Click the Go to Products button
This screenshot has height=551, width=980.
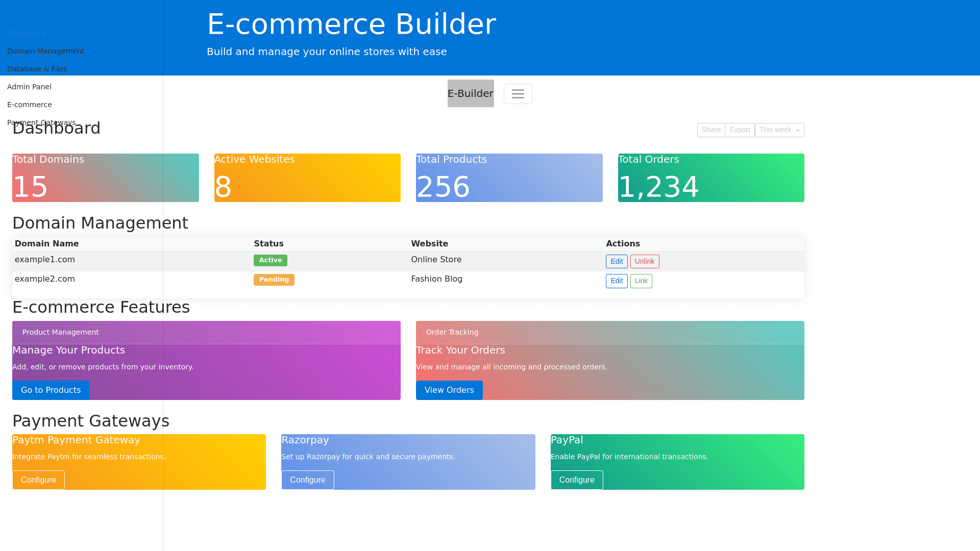(x=51, y=390)
